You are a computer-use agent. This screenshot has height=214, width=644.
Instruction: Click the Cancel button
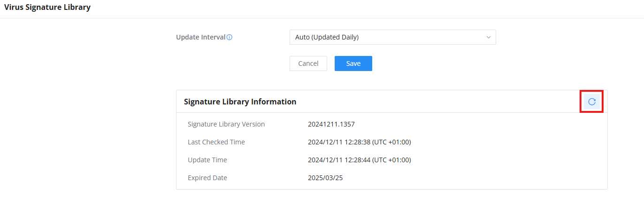pyautogui.click(x=308, y=63)
